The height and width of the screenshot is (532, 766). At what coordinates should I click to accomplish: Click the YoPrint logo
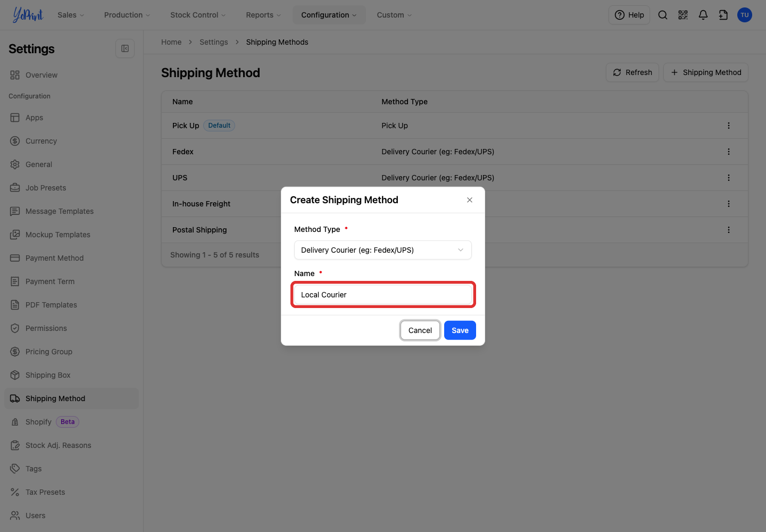[x=28, y=15]
